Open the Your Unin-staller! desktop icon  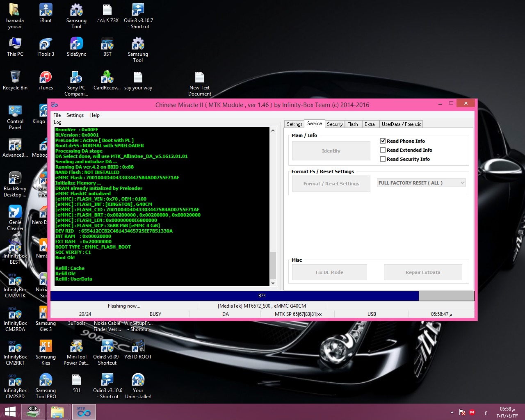(x=138, y=386)
